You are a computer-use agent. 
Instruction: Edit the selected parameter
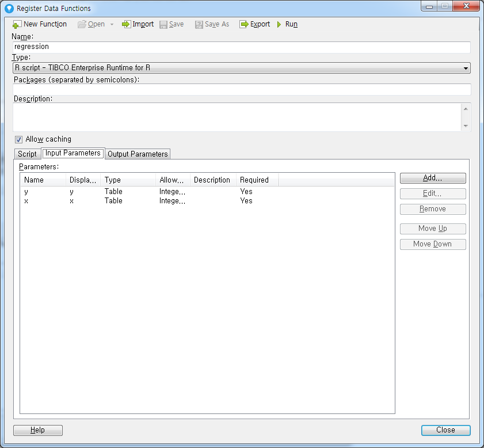click(432, 193)
